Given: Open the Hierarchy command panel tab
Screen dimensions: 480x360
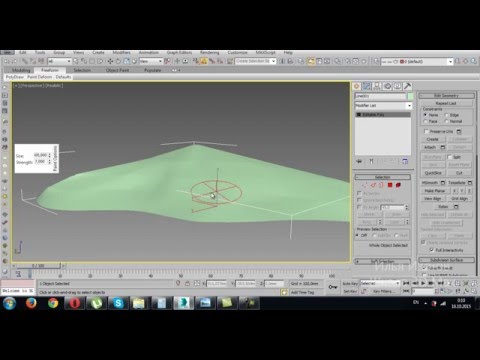Looking at the screenshot, I should tap(377, 86).
